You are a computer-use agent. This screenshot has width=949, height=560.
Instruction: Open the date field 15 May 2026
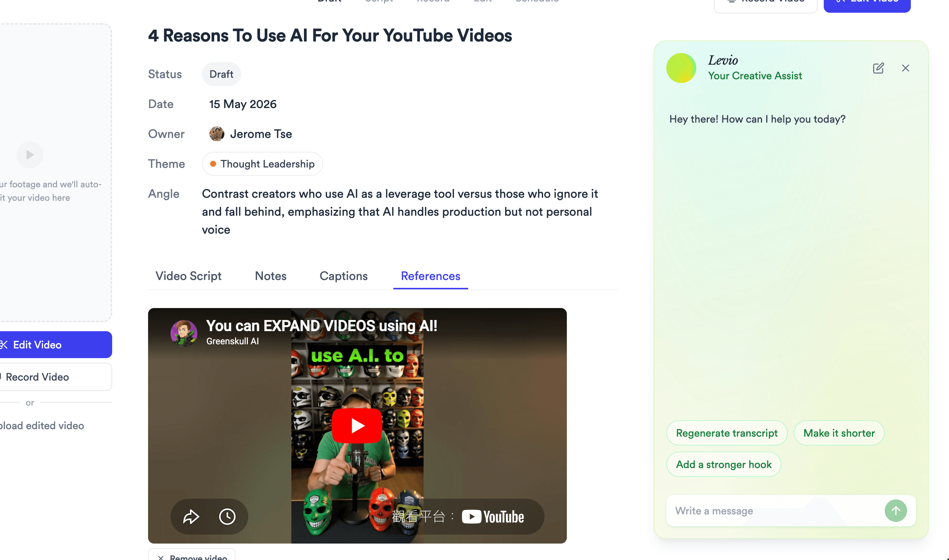pyautogui.click(x=243, y=104)
